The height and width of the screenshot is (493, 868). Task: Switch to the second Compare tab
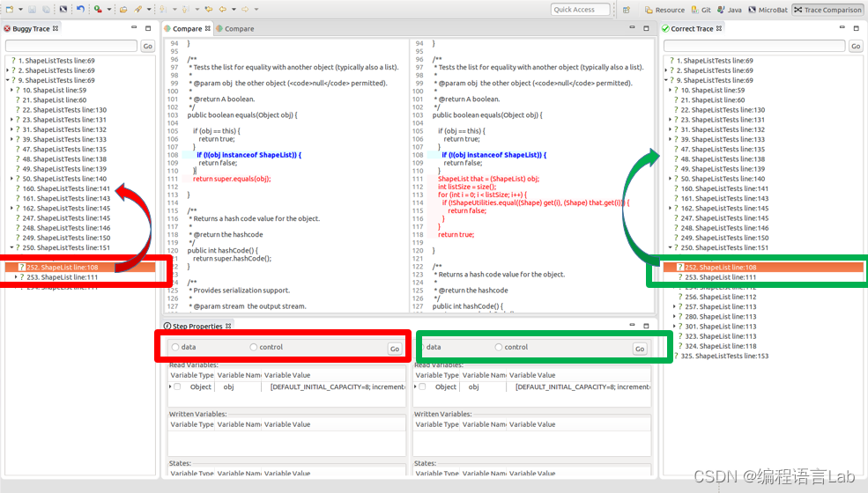tap(235, 28)
